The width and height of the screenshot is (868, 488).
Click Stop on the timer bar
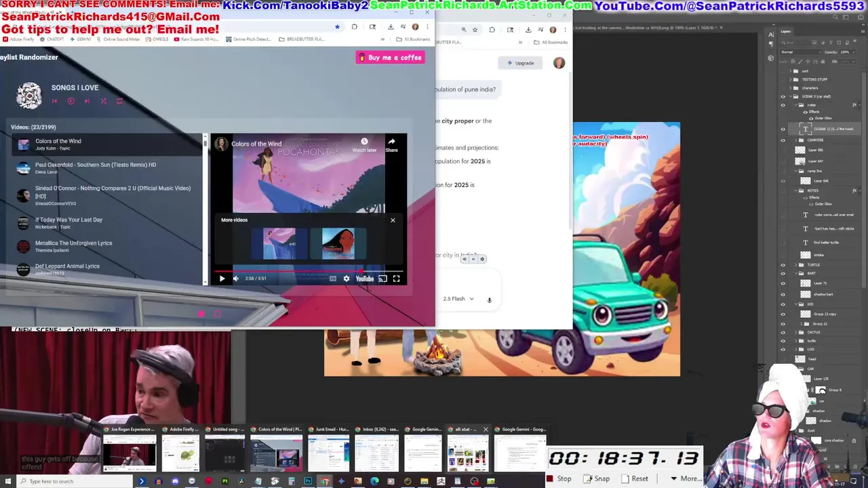click(559, 479)
